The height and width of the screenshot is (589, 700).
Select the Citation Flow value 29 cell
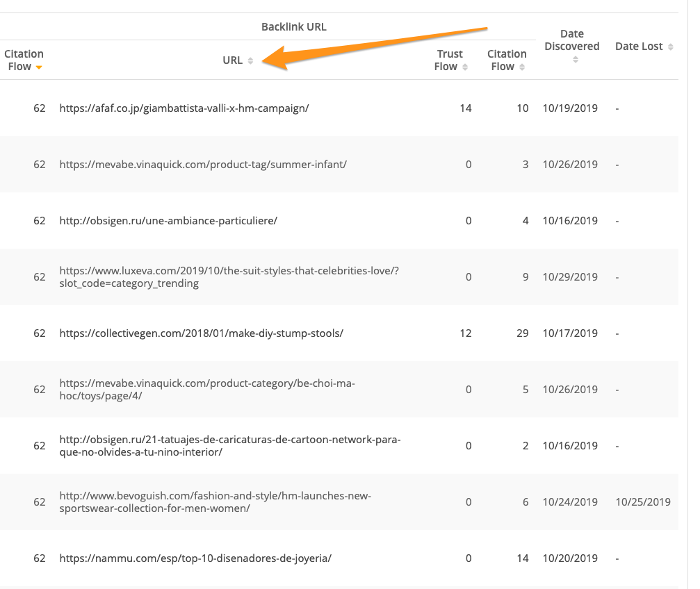tap(521, 333)
